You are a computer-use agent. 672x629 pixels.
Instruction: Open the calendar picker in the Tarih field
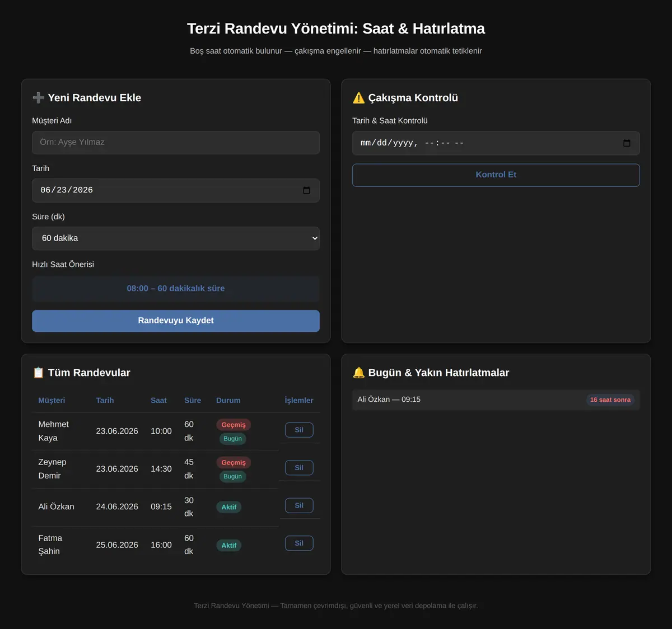pos(306,190)
